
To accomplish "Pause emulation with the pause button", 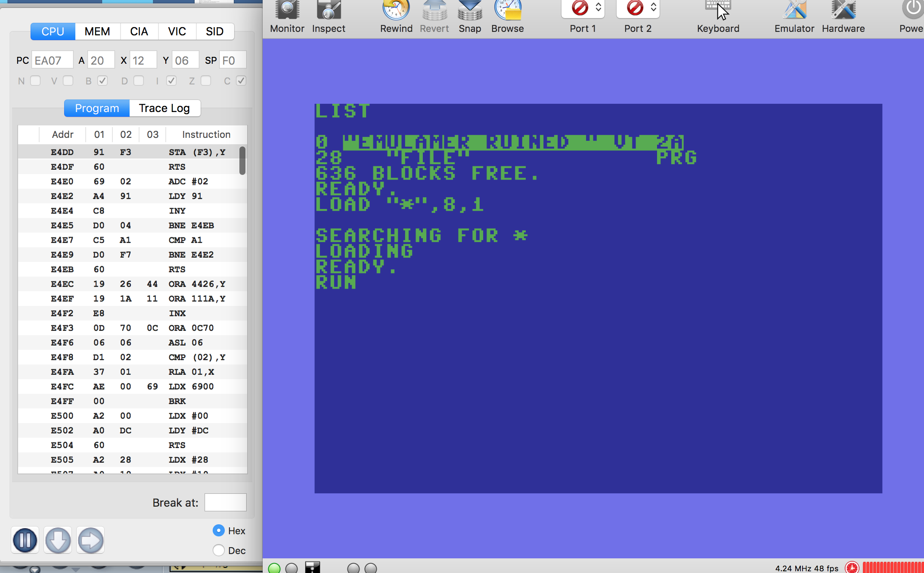I will 25,540.
